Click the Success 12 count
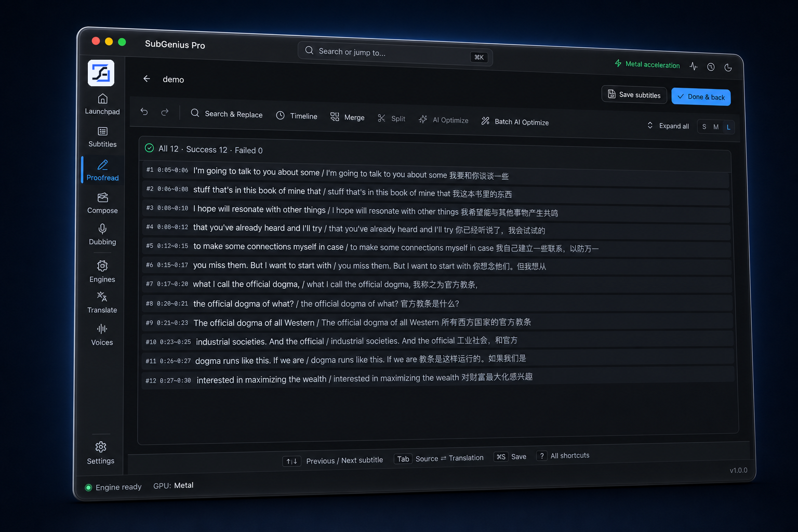 coord(207,150)
